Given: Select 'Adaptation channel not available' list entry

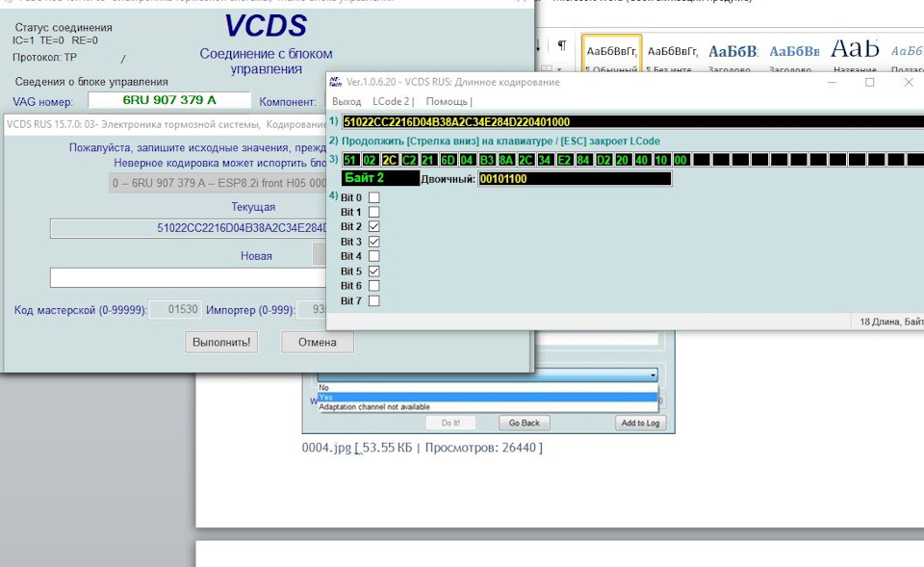Looking at the screenshot, I should (x=488, y=406).
